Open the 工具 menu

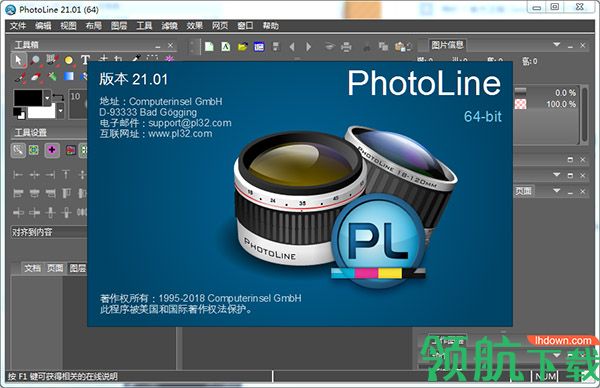coord(144,26)
